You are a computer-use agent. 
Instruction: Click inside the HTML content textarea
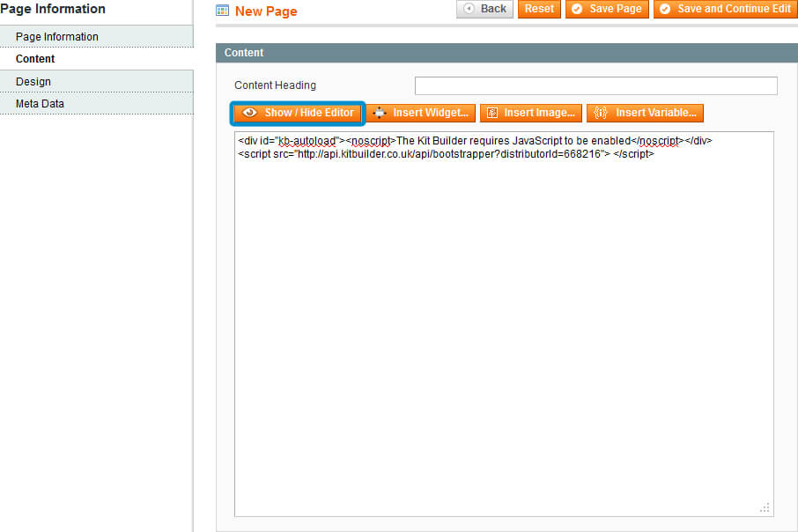click(504, 324)
